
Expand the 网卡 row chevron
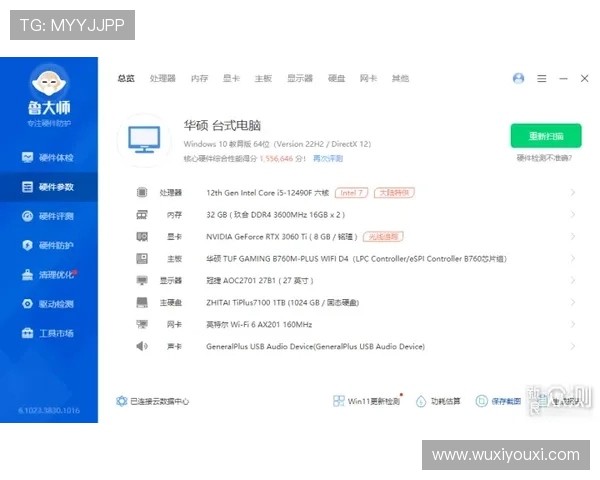(x=572, y=325)
